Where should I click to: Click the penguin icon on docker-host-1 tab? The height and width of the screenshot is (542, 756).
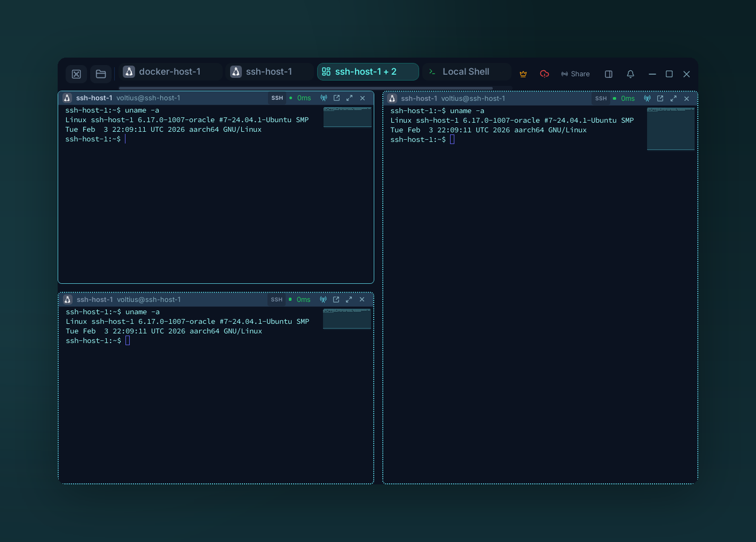(129, 71)
